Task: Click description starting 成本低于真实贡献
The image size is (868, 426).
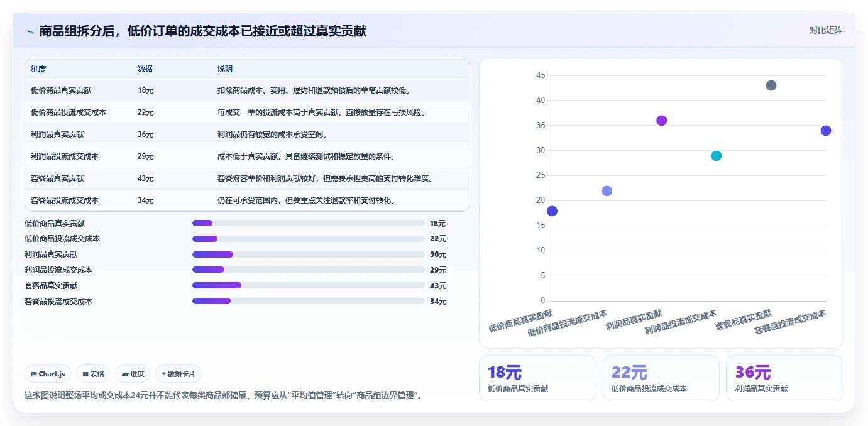Action: pos(306,156)
